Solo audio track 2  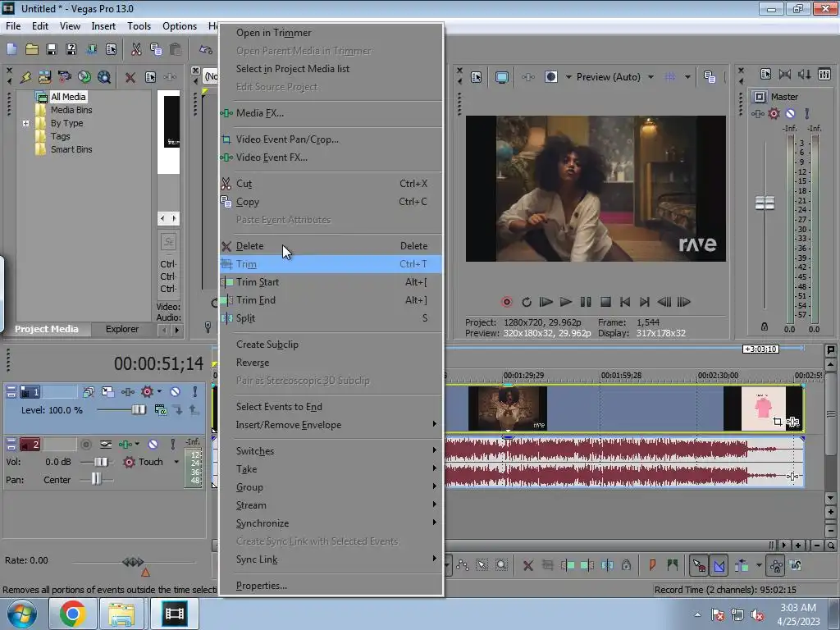(x=172, y=444)
